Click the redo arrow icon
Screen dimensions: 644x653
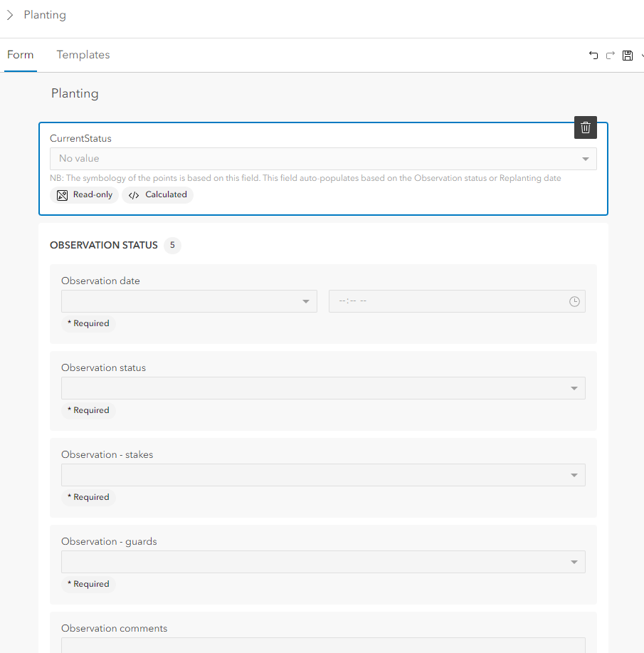(611, 56)
